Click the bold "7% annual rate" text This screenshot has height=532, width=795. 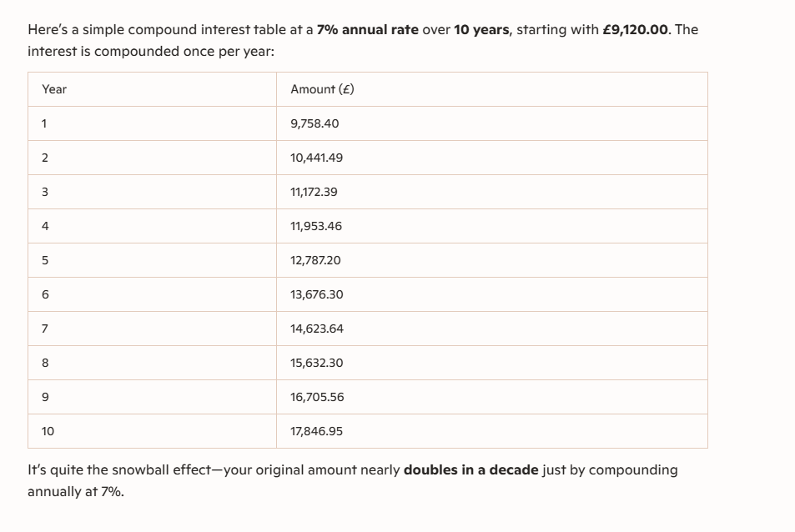pos(367,30)
